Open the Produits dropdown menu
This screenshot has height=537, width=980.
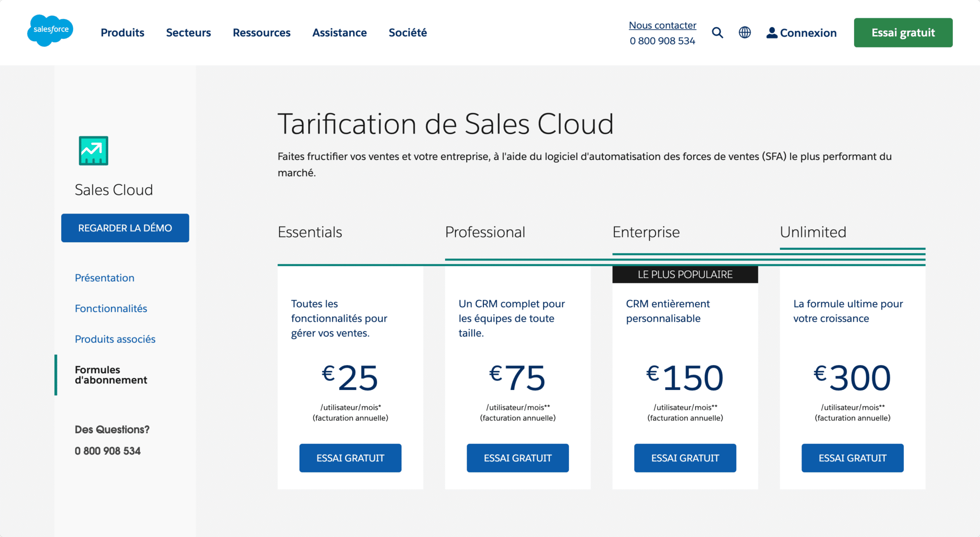click(122, 33)
